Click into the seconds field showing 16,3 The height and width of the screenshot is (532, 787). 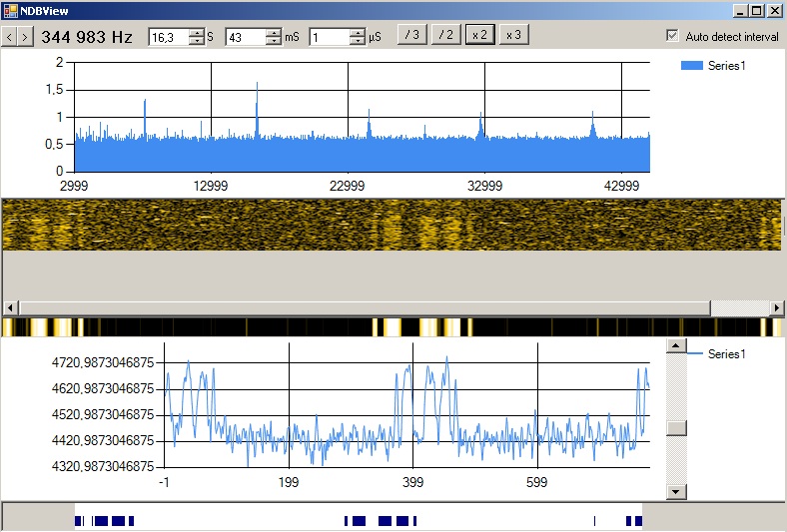(167, 37)
